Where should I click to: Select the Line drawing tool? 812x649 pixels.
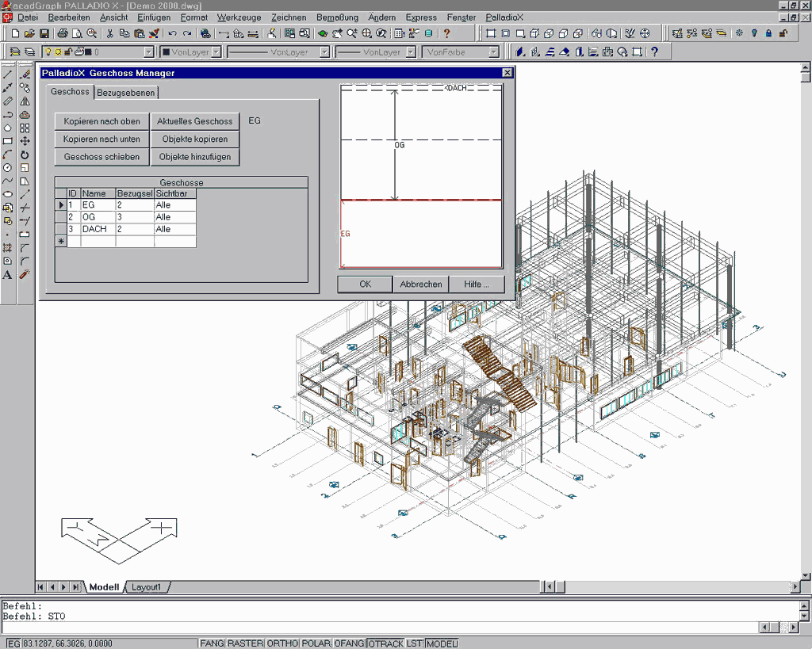point(8,74)
